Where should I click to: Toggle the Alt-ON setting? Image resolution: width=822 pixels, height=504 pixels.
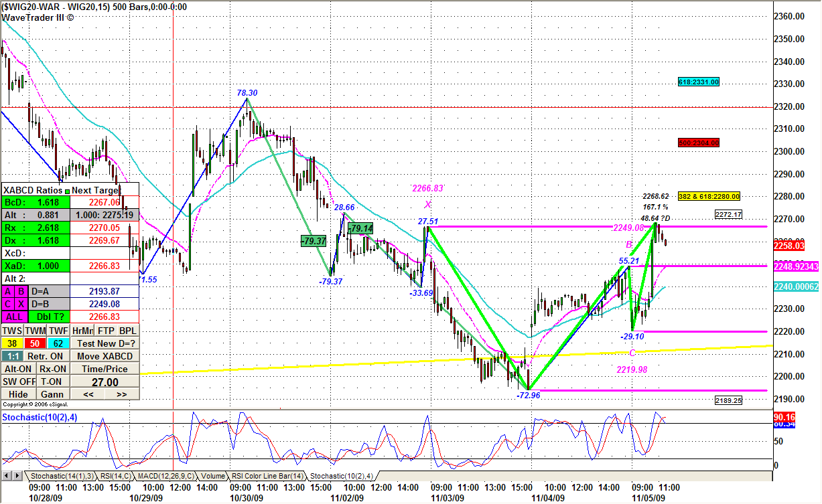(x=18, y=369)
